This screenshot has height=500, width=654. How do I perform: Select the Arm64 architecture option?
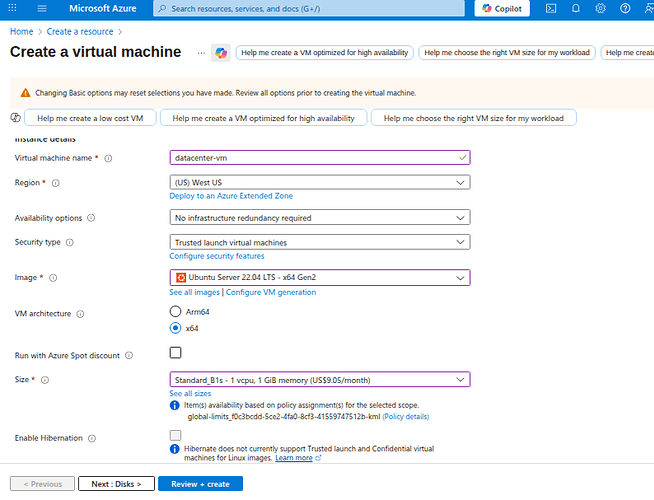pos(176,312)
